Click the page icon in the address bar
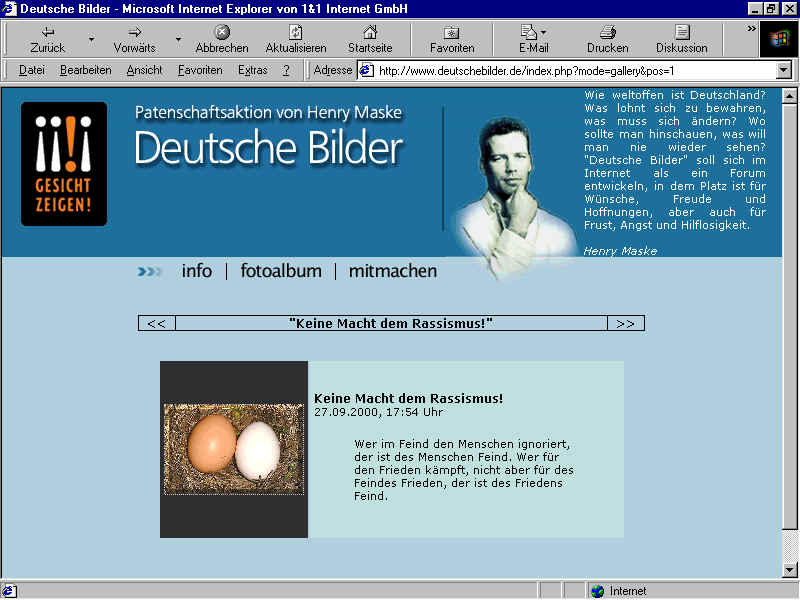800x600 pixels. [x=367, y=70]
